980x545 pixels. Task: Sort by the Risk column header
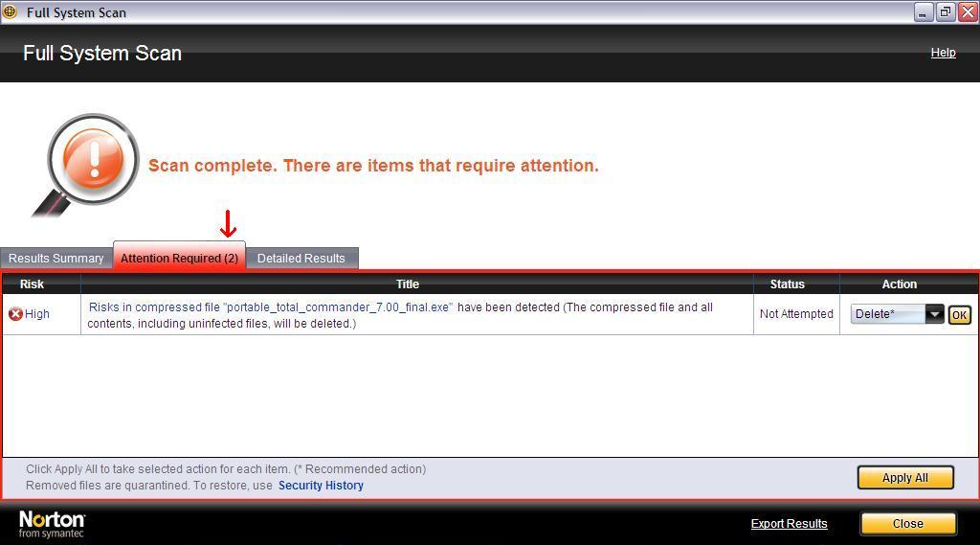(x=42, y=284)
